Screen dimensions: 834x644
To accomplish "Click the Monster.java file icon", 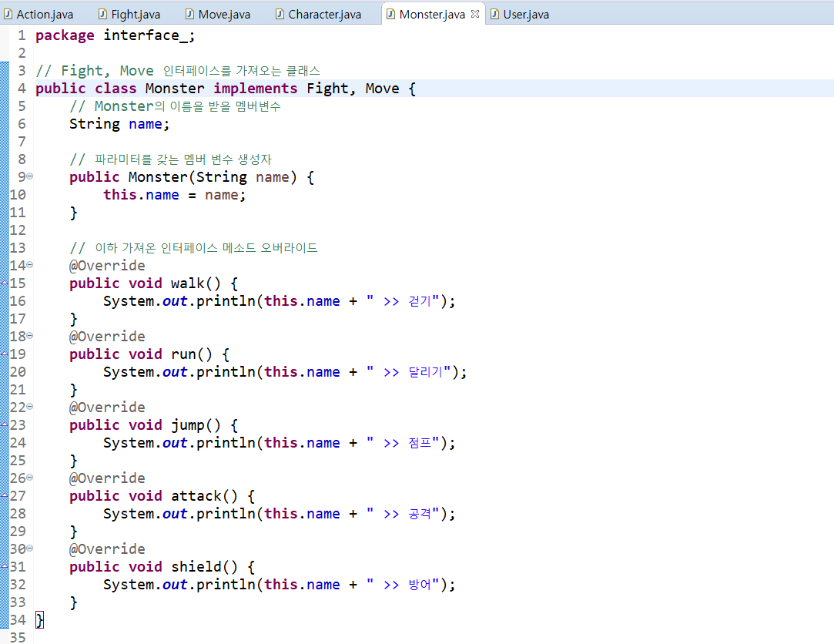I will pyautogui.click(x=390, y=15).
